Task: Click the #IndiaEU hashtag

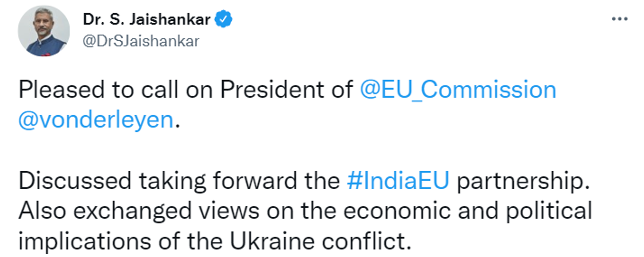Action: [x=398, y=180]
